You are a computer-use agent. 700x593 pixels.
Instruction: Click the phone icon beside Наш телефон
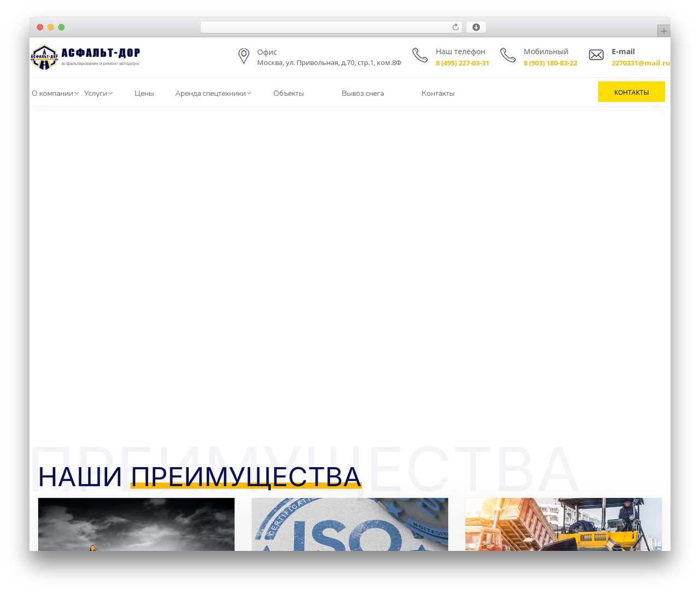click(420, 55)
